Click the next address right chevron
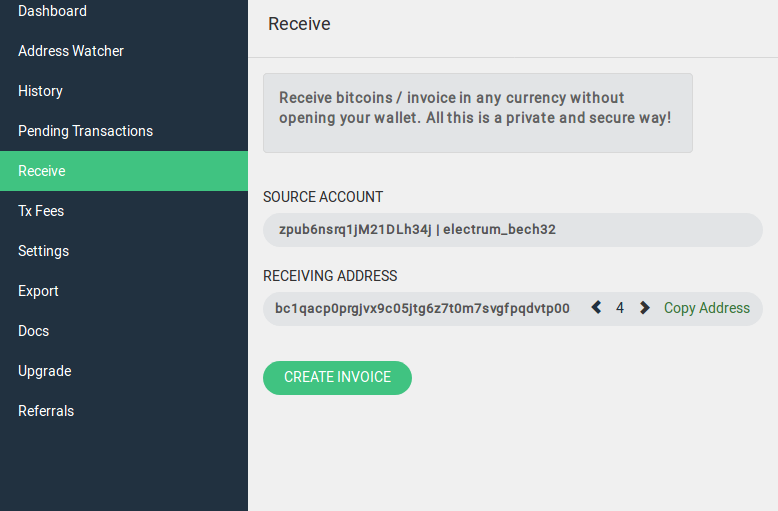The image size is (778, 511). click(x=645, y=308)
